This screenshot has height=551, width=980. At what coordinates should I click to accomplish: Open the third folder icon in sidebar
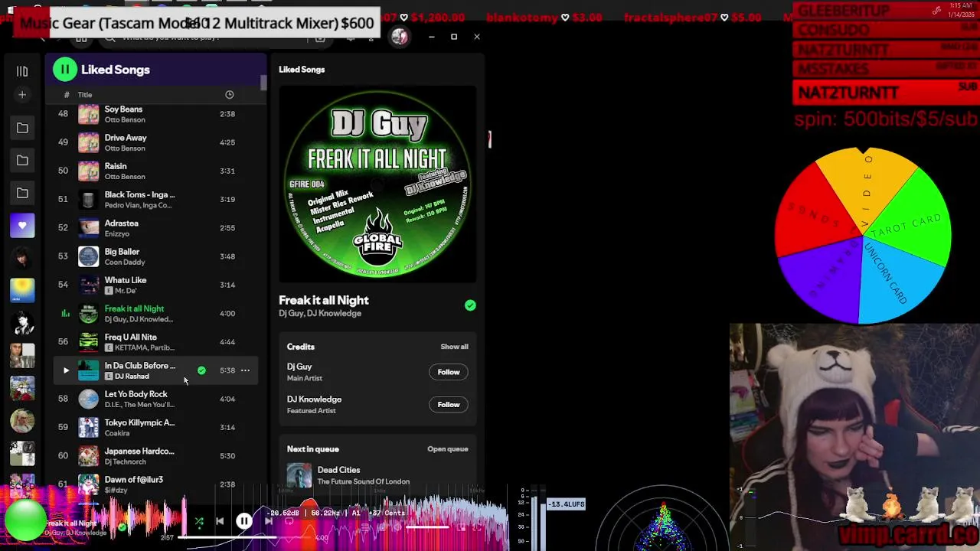[22, 194]
